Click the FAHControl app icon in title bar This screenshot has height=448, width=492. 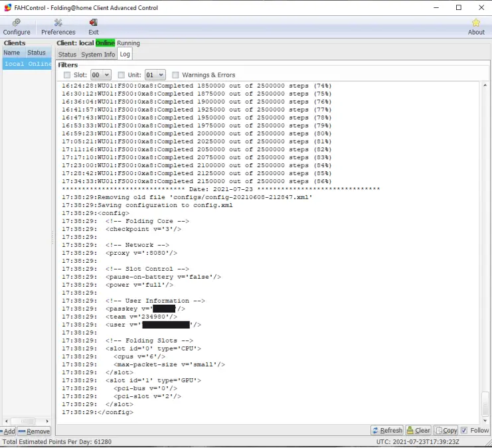coord(7,7)
